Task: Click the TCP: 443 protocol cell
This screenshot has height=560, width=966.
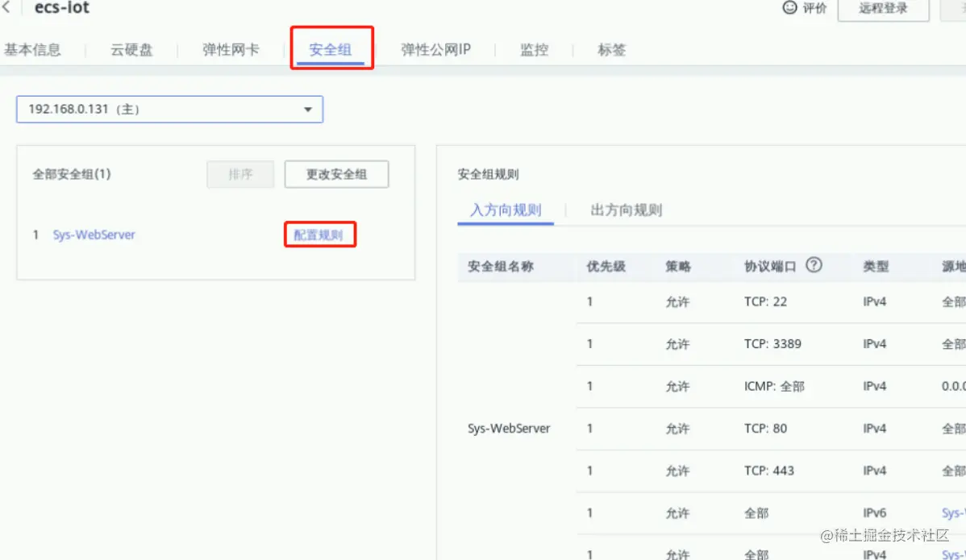Action: tap(769, 471)
